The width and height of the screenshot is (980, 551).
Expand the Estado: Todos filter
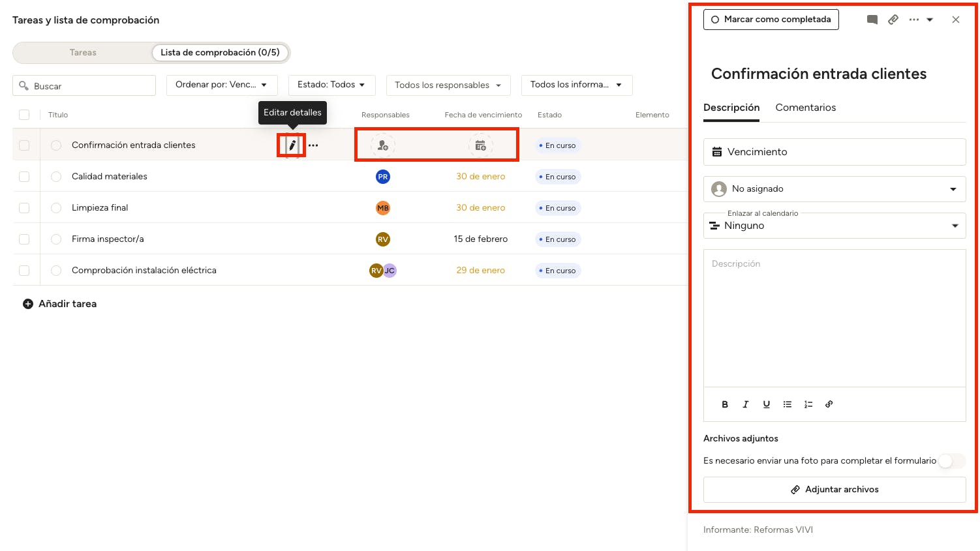point(331,85)
